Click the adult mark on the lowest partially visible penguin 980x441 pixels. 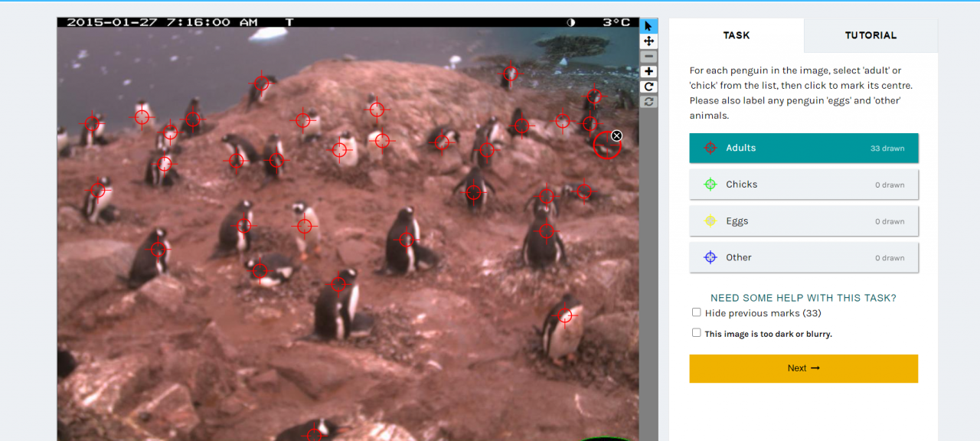point(314,434)
